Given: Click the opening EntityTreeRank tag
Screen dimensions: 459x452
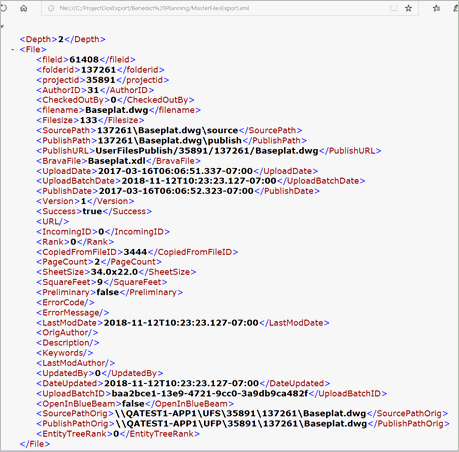Looking at the screenshot, I should (x=75, y=434).
